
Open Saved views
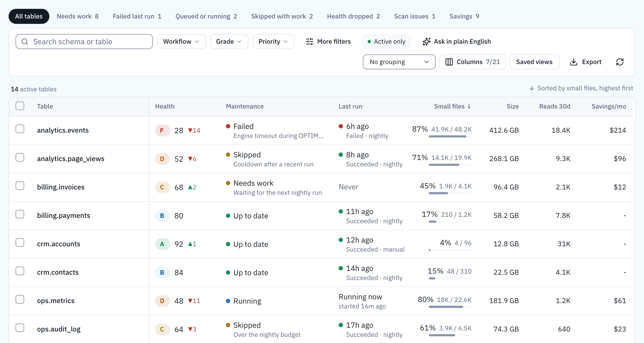[534, 62]
